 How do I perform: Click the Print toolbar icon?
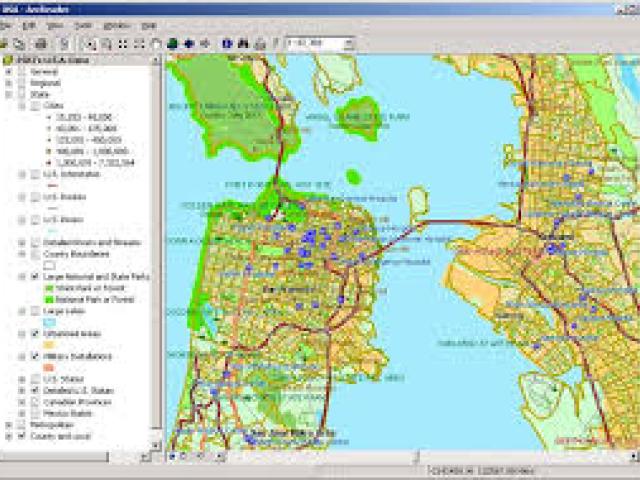coord(40,43)
